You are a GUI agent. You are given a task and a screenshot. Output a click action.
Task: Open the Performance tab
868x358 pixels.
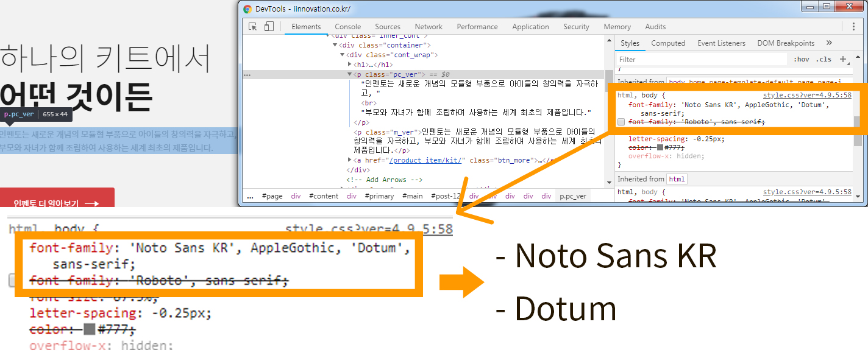point(477,27)
